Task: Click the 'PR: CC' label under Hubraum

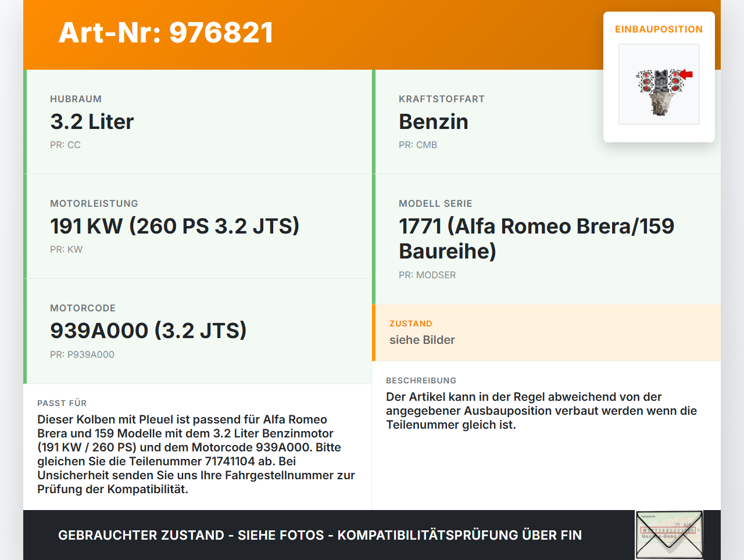Action: (65, 145)
